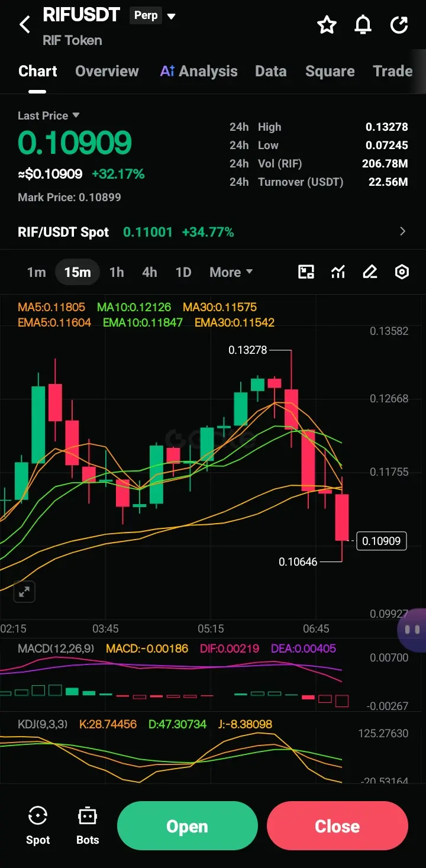426x868 pixels.
Task: Tap the MA5:0.11805 indicator label
Action: (x=51, y=308)
